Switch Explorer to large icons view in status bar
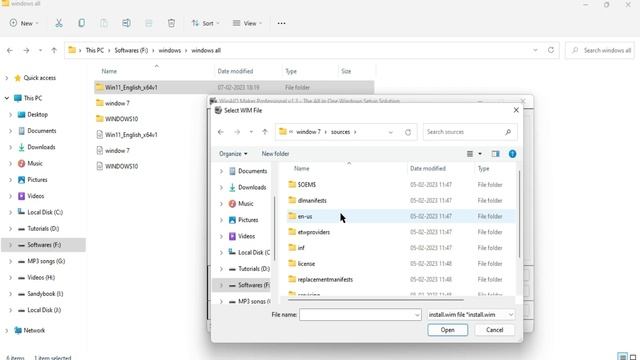 (633, 357)
